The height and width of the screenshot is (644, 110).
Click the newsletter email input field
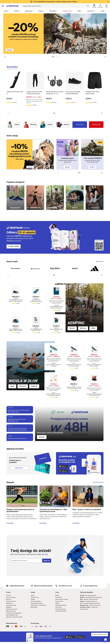(x=26, y=561)
